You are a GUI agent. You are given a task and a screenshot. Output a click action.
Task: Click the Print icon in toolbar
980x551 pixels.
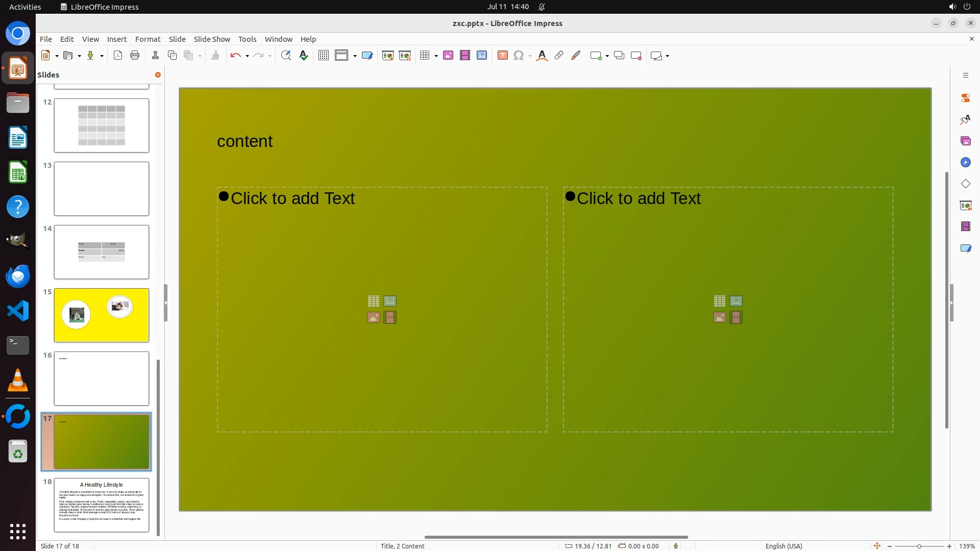(135, 56)
